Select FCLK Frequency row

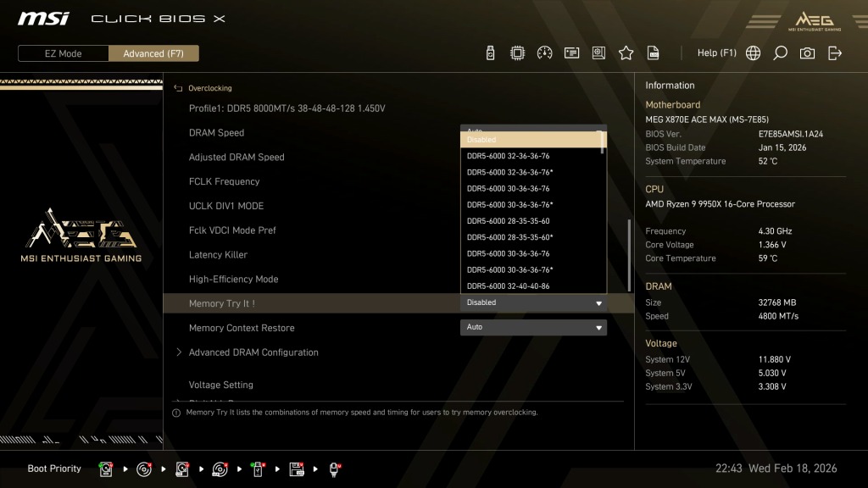[398, 181]
